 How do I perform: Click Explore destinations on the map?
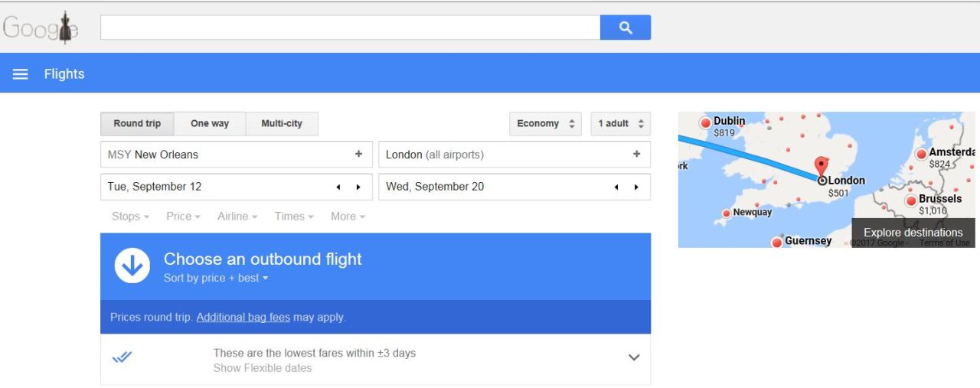(x=913, y=233)
